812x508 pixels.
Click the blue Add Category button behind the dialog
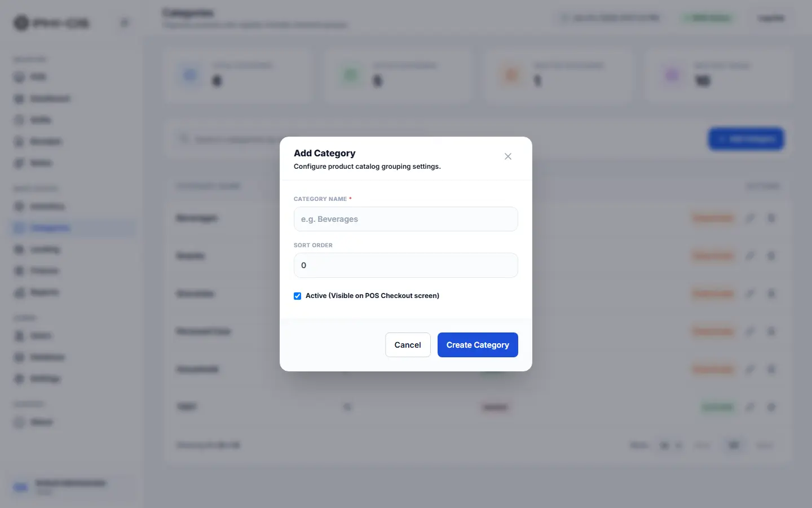746,139
